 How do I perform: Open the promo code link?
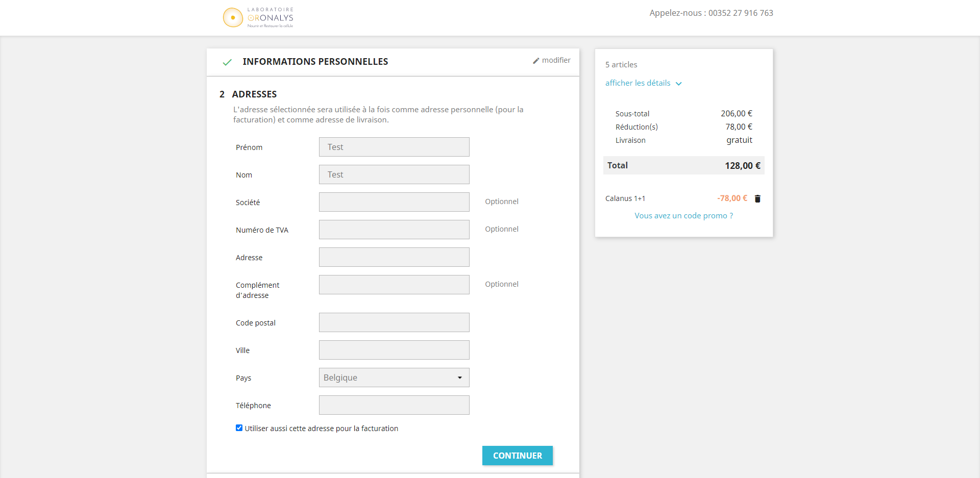click(683, 216)
